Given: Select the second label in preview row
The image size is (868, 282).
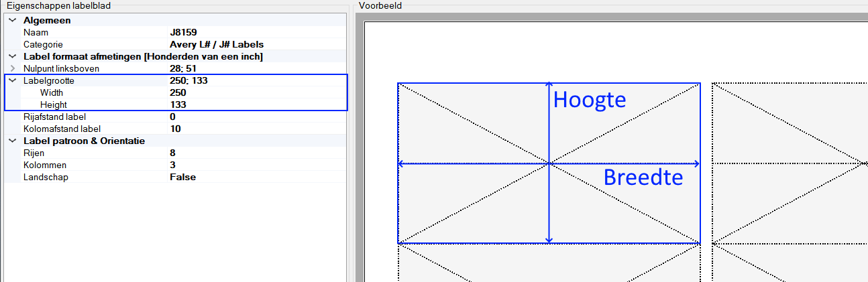Looking at the screenshot, I should 789,163.
